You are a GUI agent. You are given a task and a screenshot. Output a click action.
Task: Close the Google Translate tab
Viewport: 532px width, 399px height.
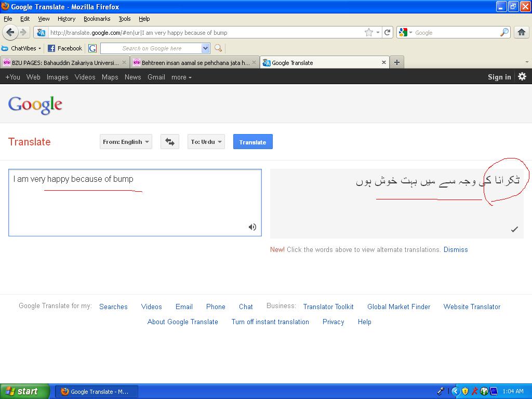(384, 62)
